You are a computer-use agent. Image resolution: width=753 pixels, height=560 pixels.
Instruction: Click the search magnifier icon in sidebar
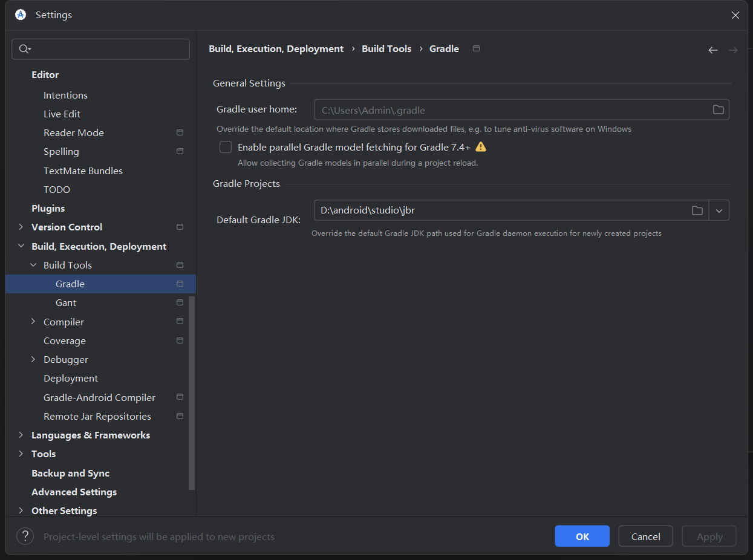24,49
